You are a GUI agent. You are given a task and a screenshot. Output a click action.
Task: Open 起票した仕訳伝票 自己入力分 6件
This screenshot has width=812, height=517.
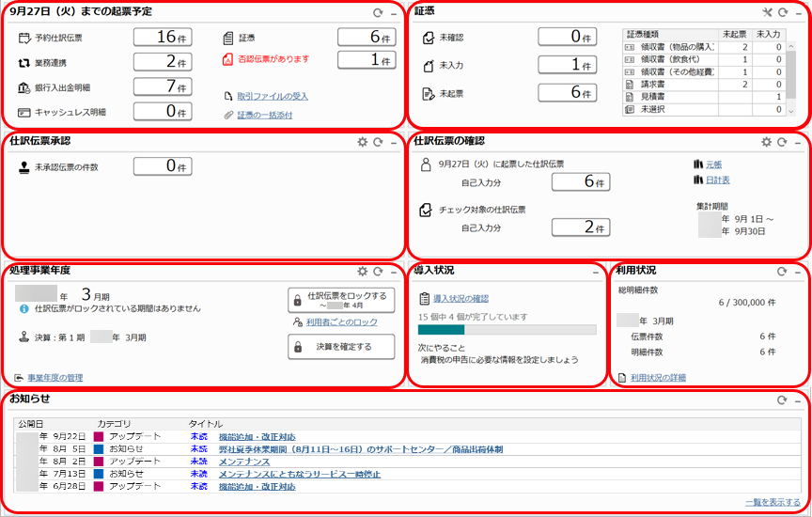(x=581, y=182)
